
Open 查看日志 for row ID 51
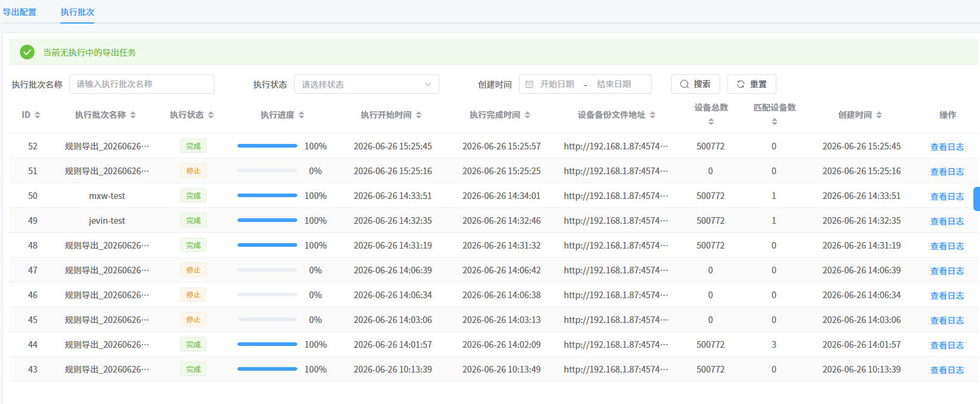coord(947,172)
